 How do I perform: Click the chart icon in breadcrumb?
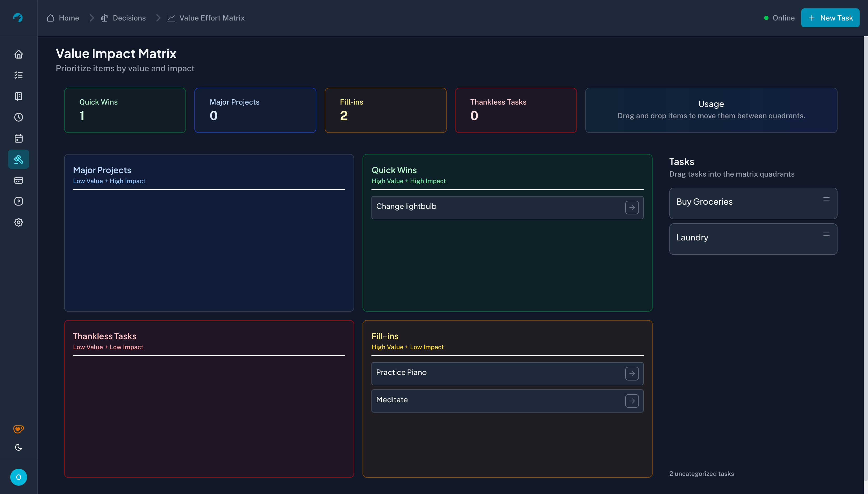point(171,18)
